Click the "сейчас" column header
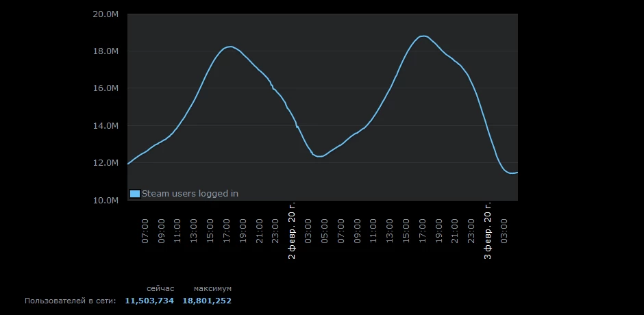Screen dimensions: 644x315 click(x=160, y=289)
